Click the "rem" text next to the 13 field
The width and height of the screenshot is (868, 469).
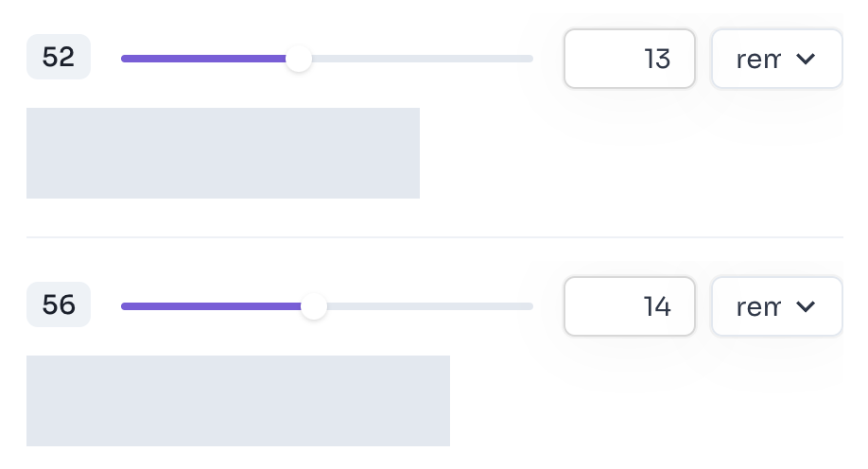pos(758,59)
